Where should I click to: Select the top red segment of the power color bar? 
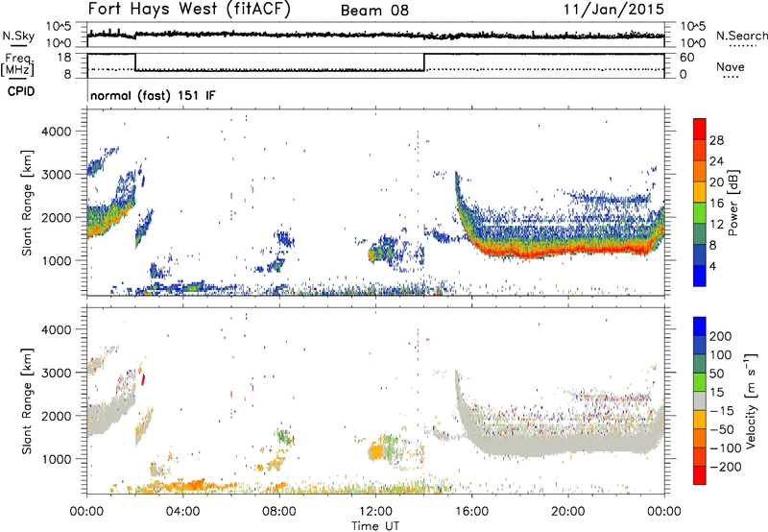[x=700, y=129]
